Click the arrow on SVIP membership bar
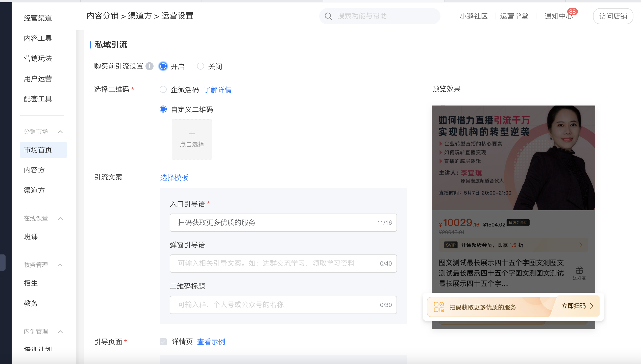 581,245
